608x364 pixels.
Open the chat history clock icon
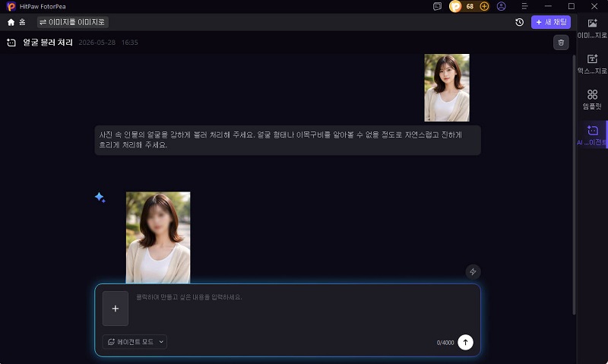coord(519,22)
